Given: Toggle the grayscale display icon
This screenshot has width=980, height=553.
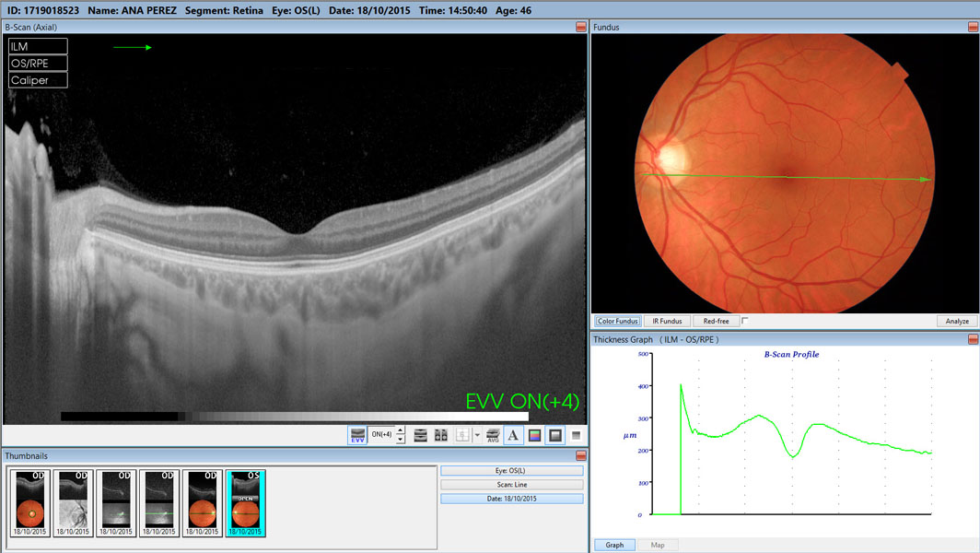Looking at the screenshot, I should tap(555, 435).
